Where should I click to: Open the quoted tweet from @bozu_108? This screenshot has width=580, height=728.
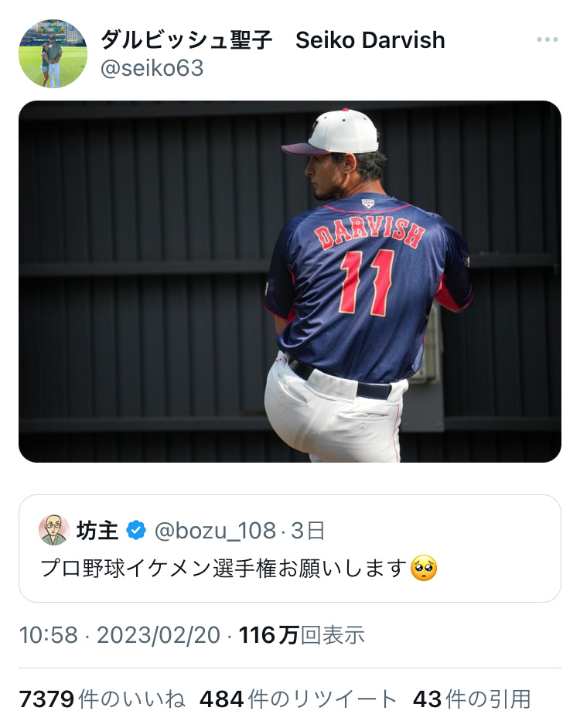pyautogui.click(x=290, y=549)
